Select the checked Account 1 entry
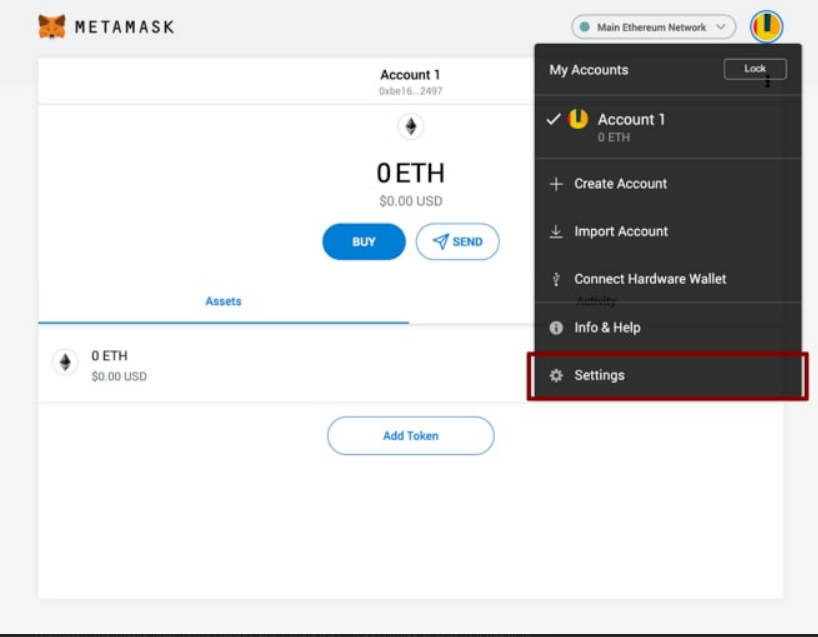Screen dimensions: 818x637 [x=630, y=126]
